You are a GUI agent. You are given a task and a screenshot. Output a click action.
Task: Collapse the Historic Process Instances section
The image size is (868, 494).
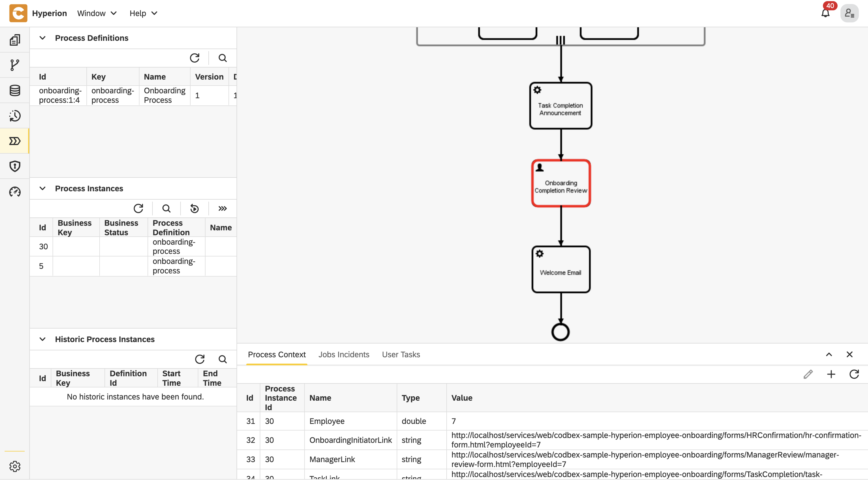coord(42,339)
